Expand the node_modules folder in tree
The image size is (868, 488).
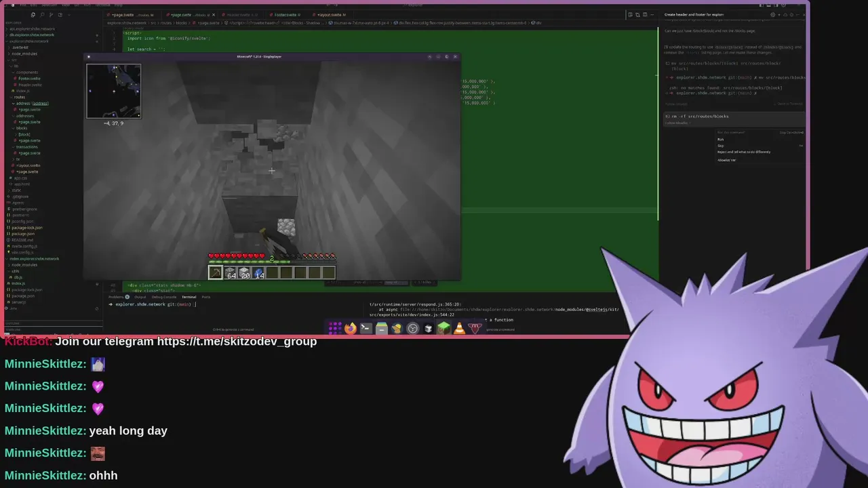tap(24, 54)
